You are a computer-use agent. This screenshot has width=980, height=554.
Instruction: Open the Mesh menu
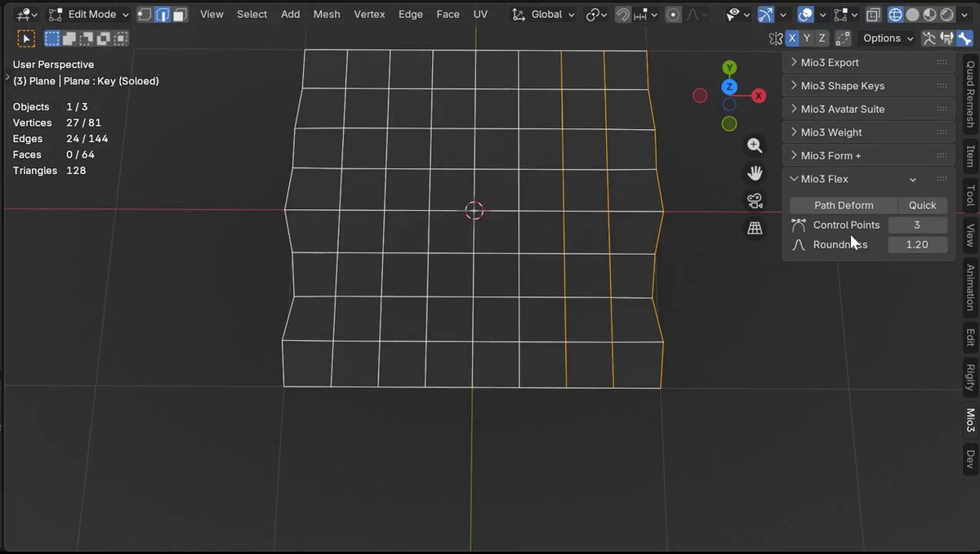(327, 14)
